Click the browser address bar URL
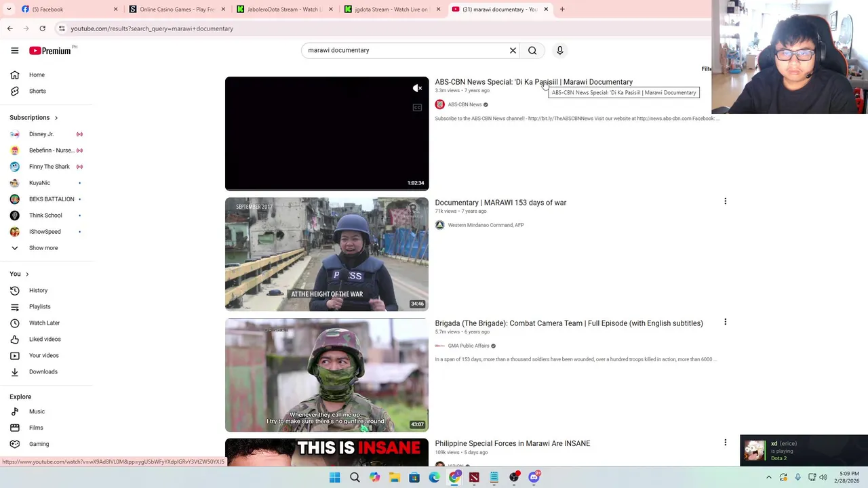The width and height of the screenshot is (868, 488). coord(152,28)
